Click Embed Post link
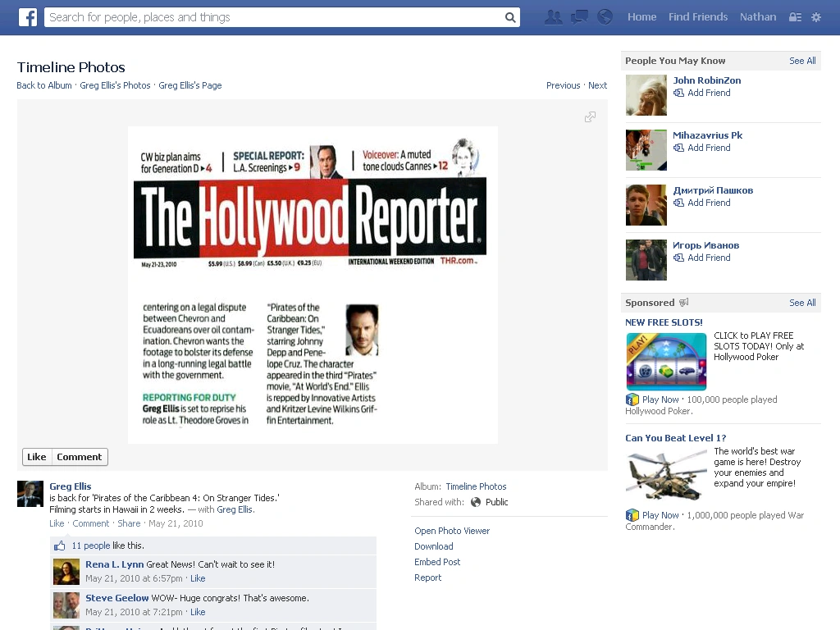 [x=437, y=562]
